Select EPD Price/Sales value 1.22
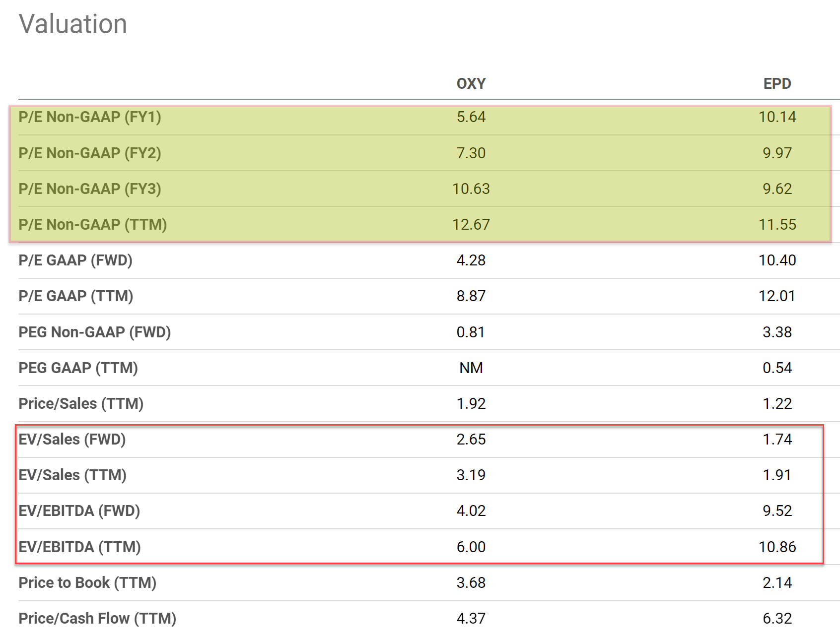 tap(777, 403)
